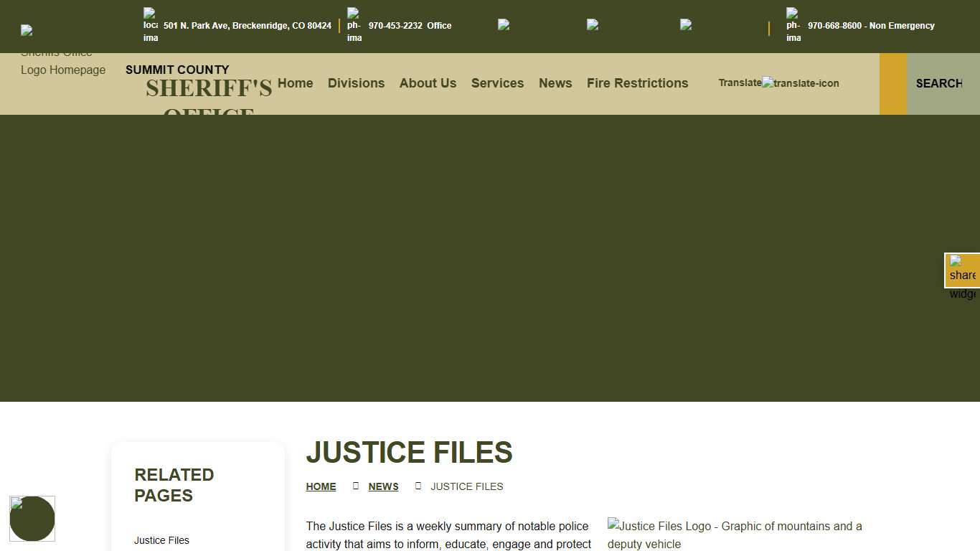Viewport: 980px width, 551px height.
Task: Click the NEWS breadcrumb link
Action: (383, 486)
